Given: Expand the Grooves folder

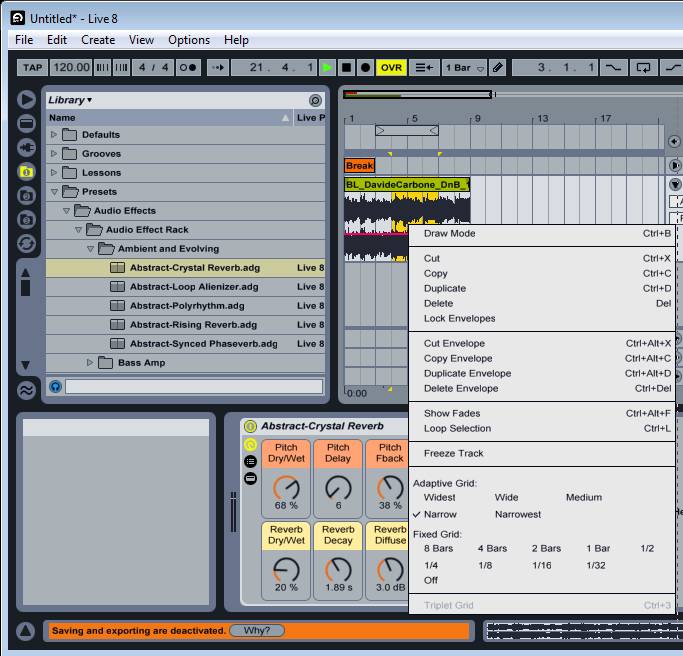Looking at the screenshot, I should pos(54,154).
